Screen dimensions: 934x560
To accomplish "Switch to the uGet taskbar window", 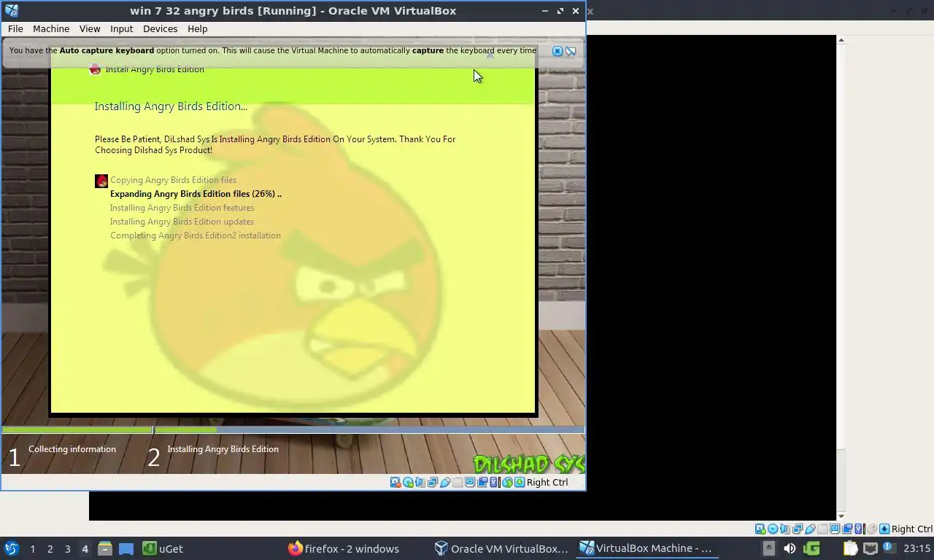I will click(163, 549).
